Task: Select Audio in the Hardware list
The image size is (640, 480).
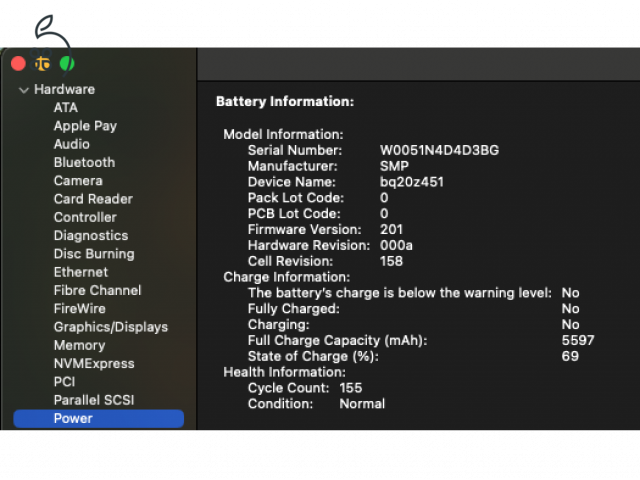Action: point(72,144)
